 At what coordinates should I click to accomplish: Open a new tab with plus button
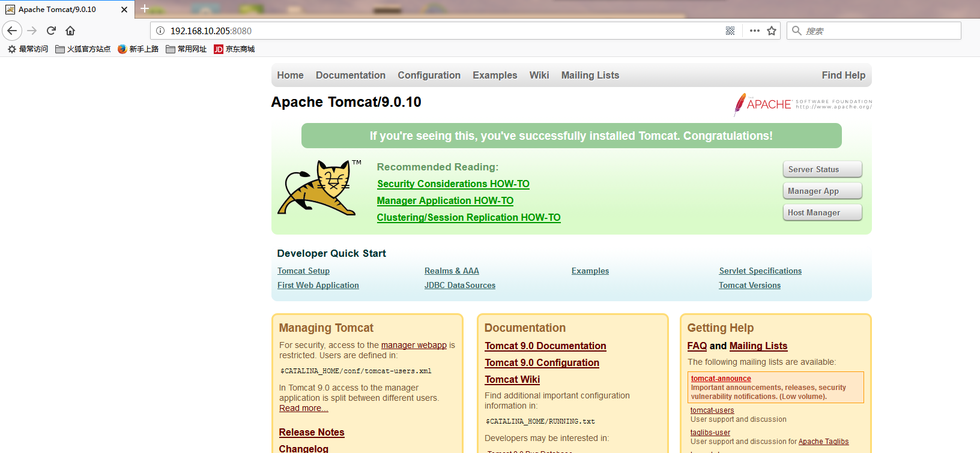click(x=145, y=8)
